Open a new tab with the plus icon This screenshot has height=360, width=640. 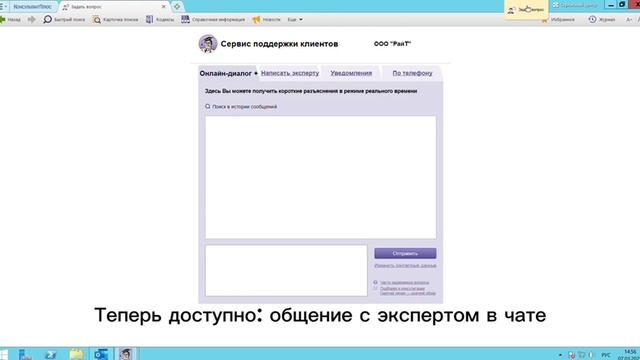click(x=177, y=7)
